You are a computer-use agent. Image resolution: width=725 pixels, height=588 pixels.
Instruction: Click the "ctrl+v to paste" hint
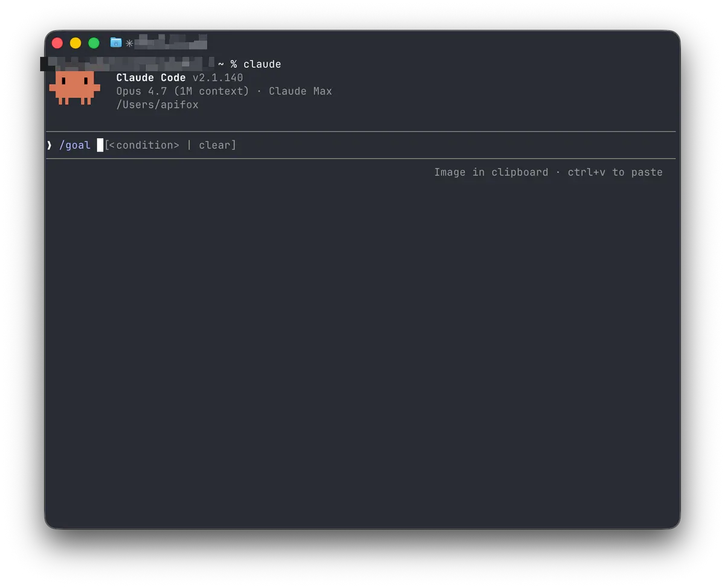(615, 173)
